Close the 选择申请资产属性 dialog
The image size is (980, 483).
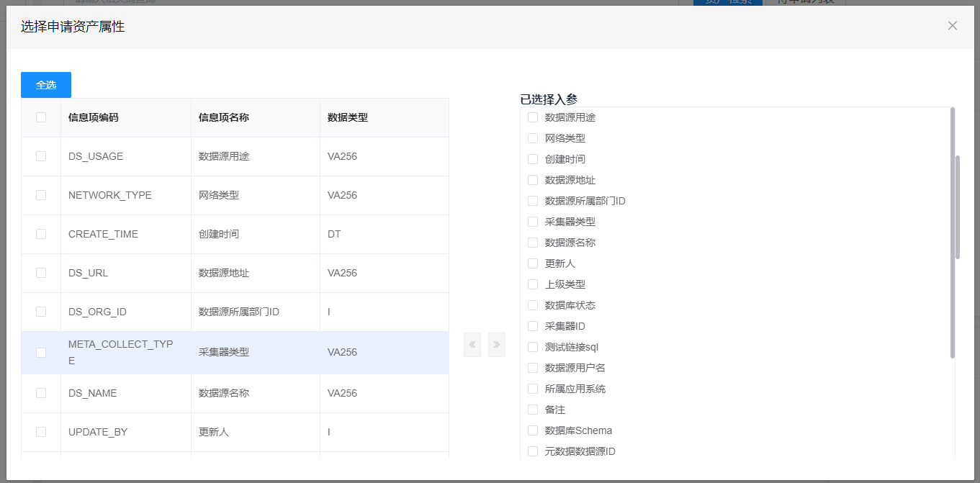pyautogui.click(x=953, y=26)
